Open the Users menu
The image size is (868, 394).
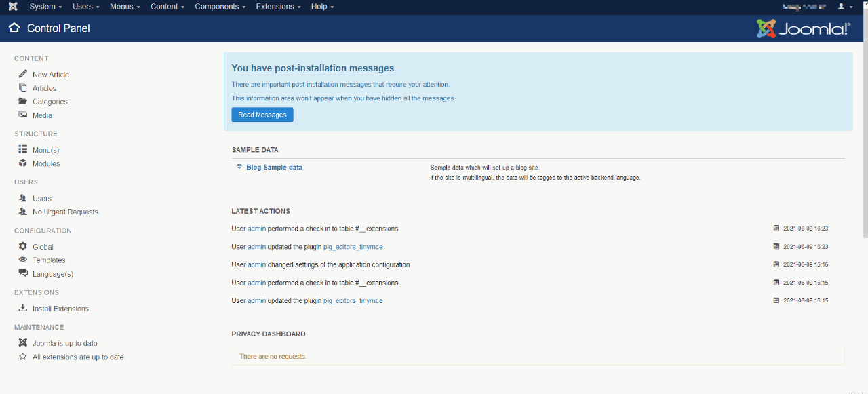point(85,7)
